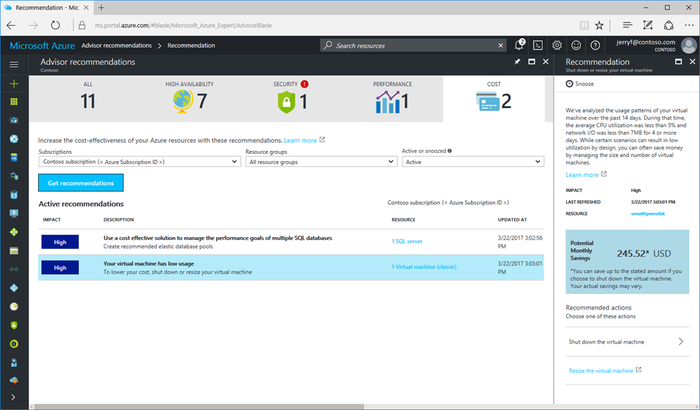Open the notifications bell icon

(x=519, y=45)
